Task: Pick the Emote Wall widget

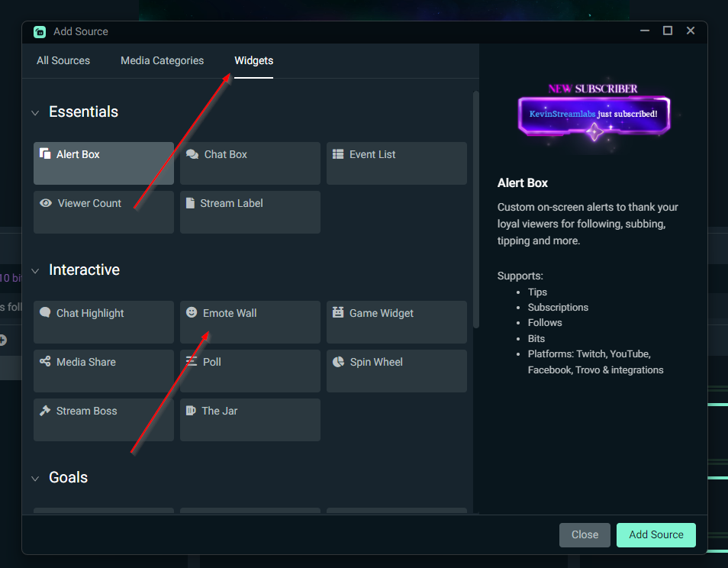Action: click(250, 322)
